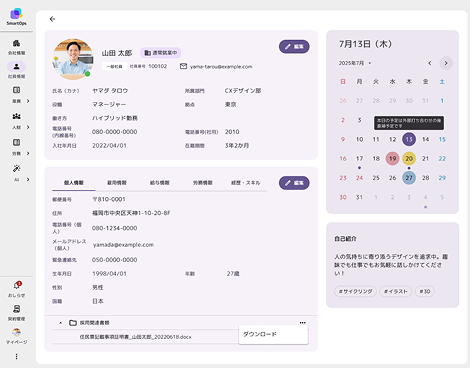Viewport: 470px width, 368px height.
Task: Expand the AI sidebar submenu chevron
Action: (x=28, y=180)
